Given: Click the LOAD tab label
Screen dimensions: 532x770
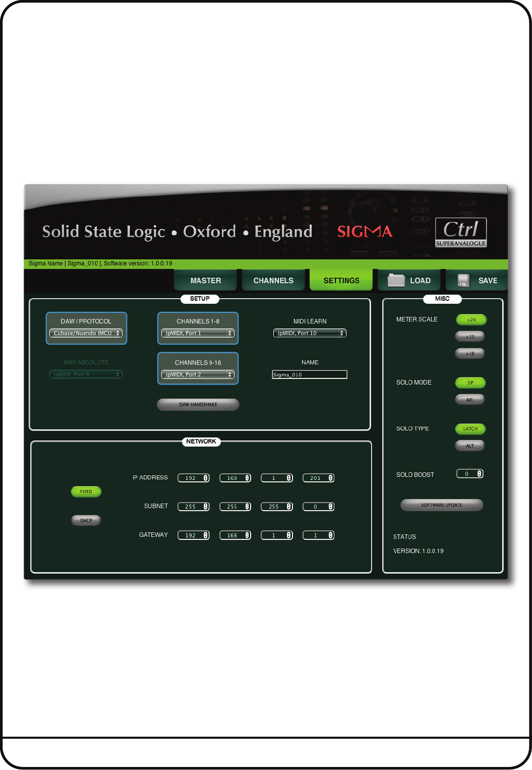Looking at the screenshot, I should (x=420, y=281).
